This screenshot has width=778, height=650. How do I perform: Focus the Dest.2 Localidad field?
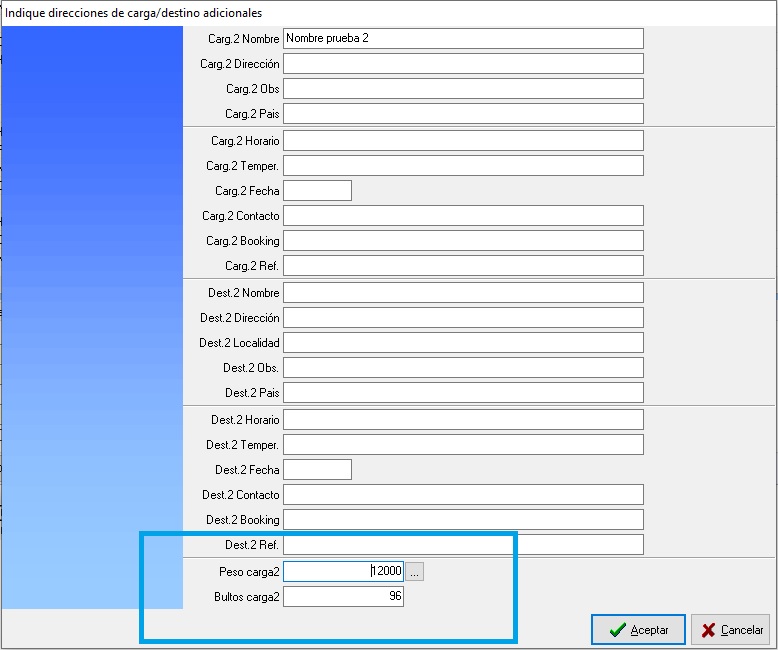(463, 343)
